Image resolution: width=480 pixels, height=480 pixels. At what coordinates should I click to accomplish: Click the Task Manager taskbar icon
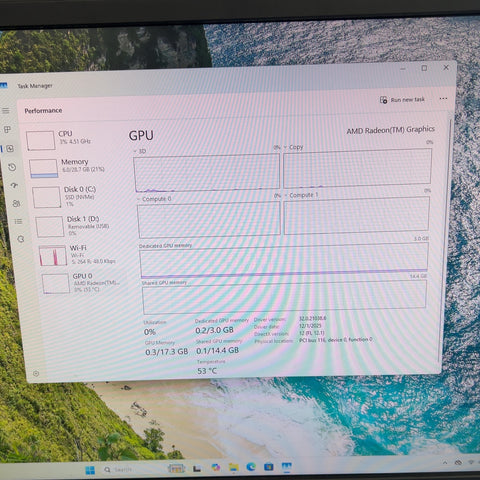(x=287, y=467)
